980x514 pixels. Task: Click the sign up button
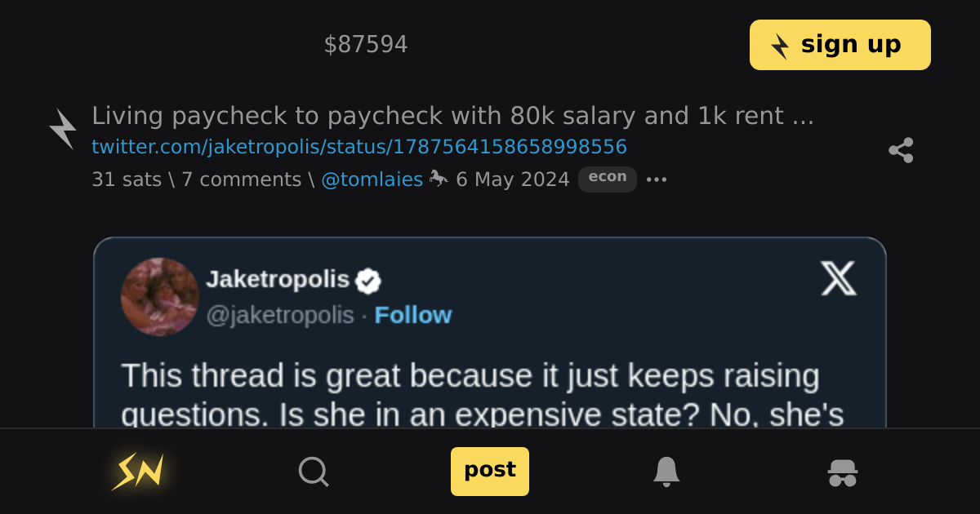840,45
